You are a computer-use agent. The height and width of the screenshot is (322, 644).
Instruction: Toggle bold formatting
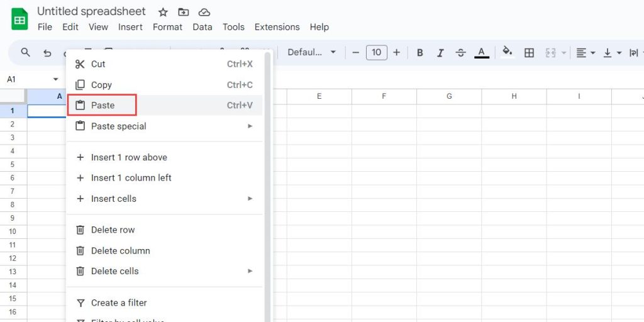(419, 53)
